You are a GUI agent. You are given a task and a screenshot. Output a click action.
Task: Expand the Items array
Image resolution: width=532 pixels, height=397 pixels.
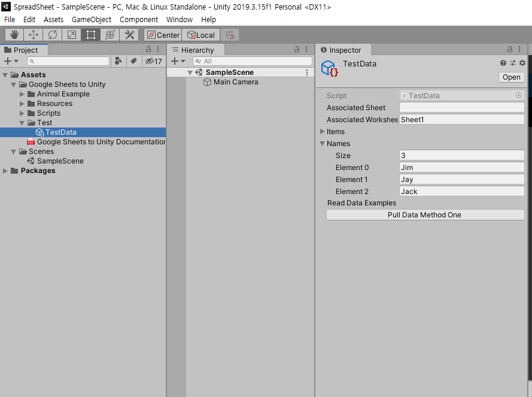pos(323,131)
